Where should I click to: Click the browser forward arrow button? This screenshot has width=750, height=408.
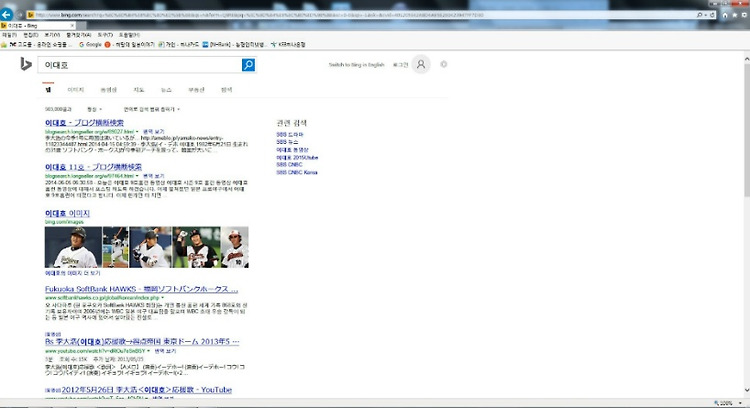tap(20, 15)
